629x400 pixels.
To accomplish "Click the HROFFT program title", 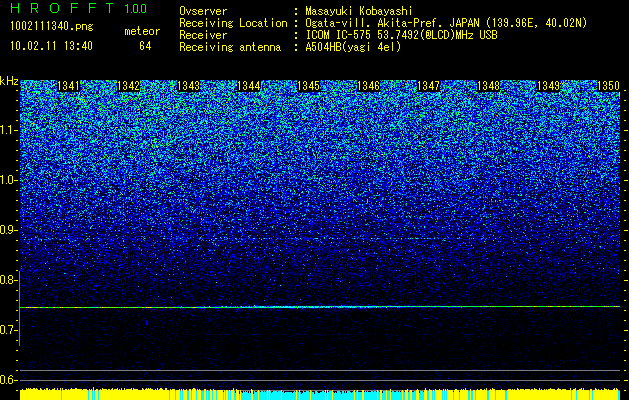I will coord(62,8).
